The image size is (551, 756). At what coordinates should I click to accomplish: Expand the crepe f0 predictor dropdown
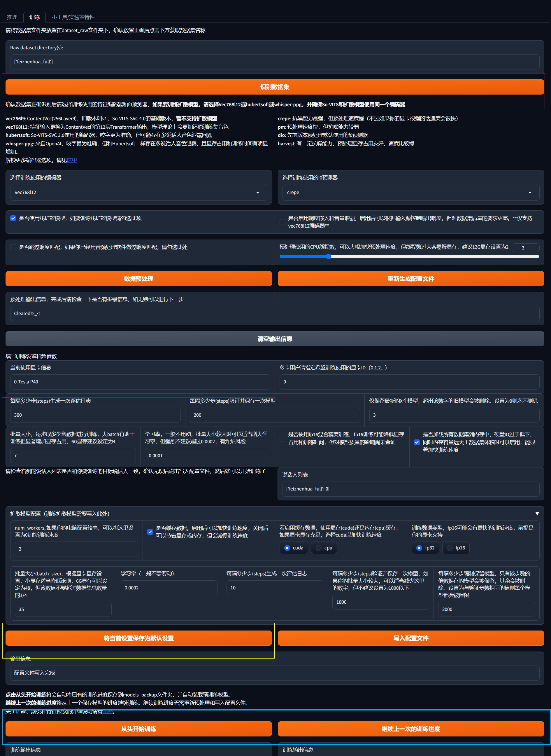click(410, 193)
